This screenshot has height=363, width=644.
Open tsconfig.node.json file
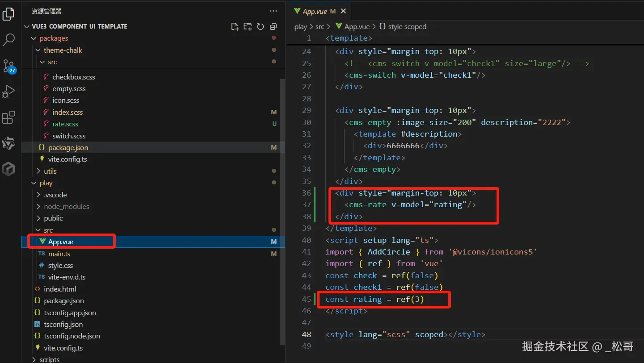click(72, 336)
